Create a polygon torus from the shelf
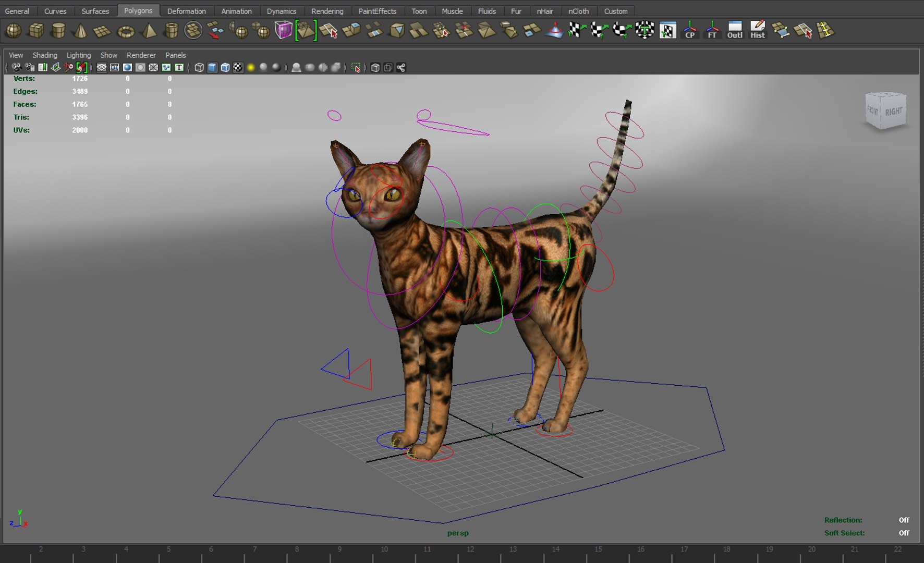This screenshot has width=924, height=563. [126, 31]
